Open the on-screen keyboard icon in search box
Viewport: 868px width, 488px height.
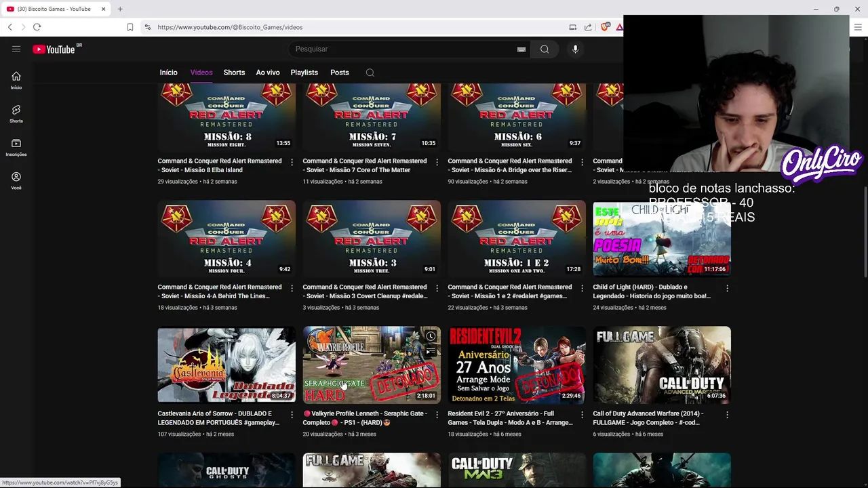click(521, 49)
